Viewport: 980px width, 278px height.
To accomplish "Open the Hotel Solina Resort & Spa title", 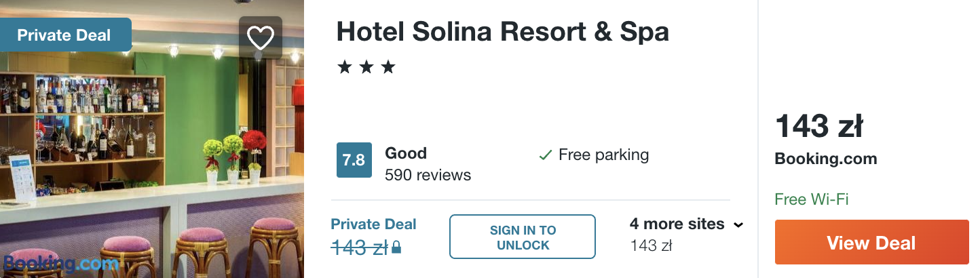I will coord(503,32).
